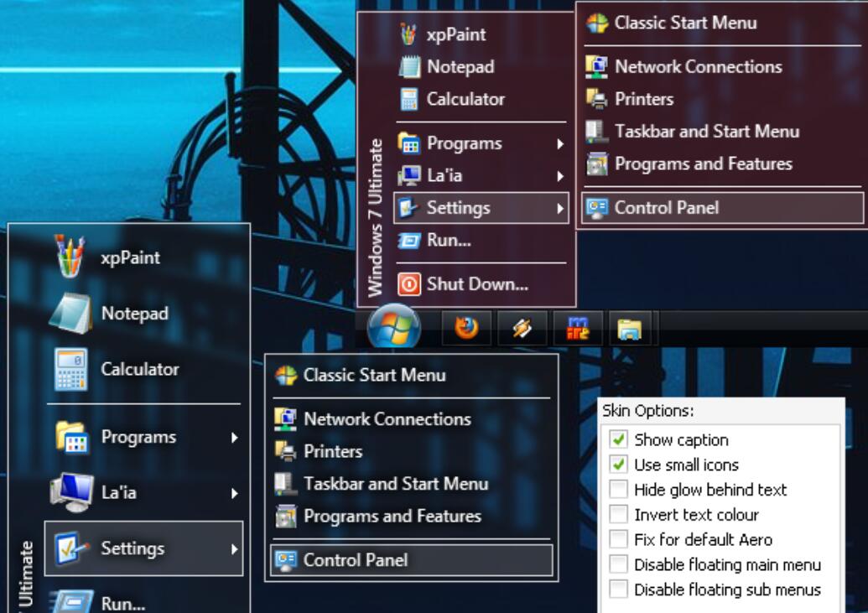Open the folder icon on the taskbar

tap(630, 328)
